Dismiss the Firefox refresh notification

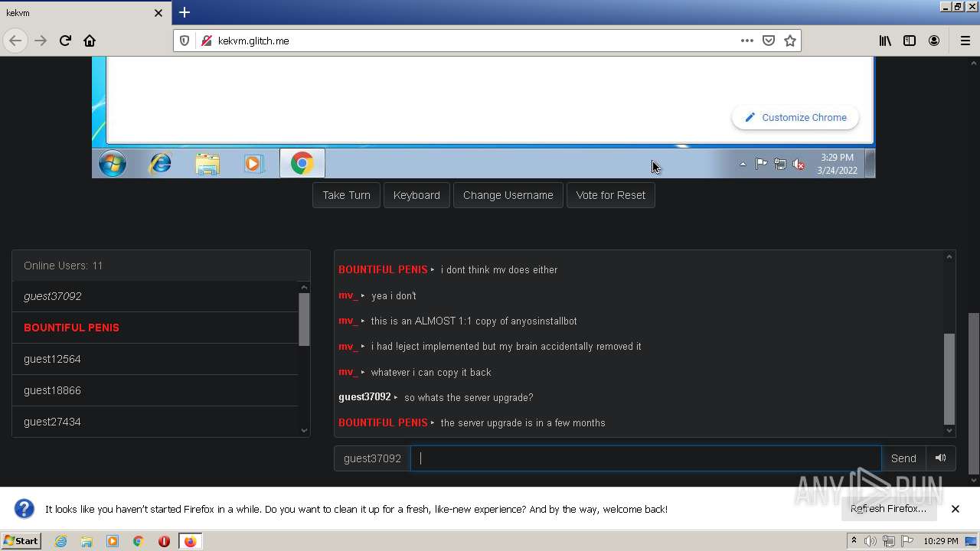(x=955, y=509)
